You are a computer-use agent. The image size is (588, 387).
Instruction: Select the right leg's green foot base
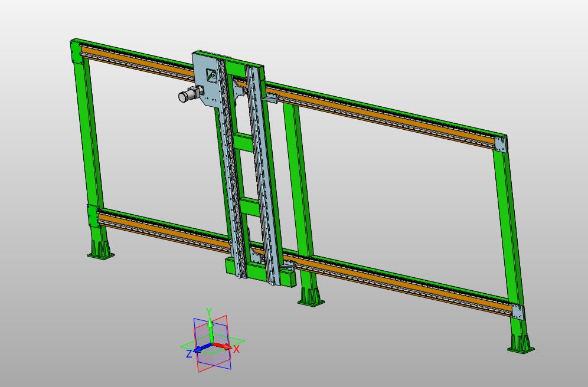click(x=521, y=344)
